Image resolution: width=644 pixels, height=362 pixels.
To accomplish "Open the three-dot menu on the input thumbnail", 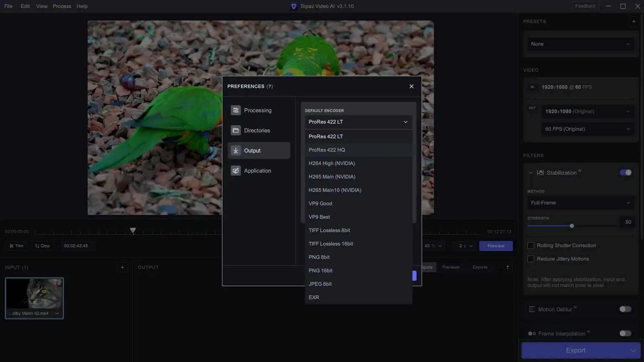I will pyautogui.click(x=57, y=313).
